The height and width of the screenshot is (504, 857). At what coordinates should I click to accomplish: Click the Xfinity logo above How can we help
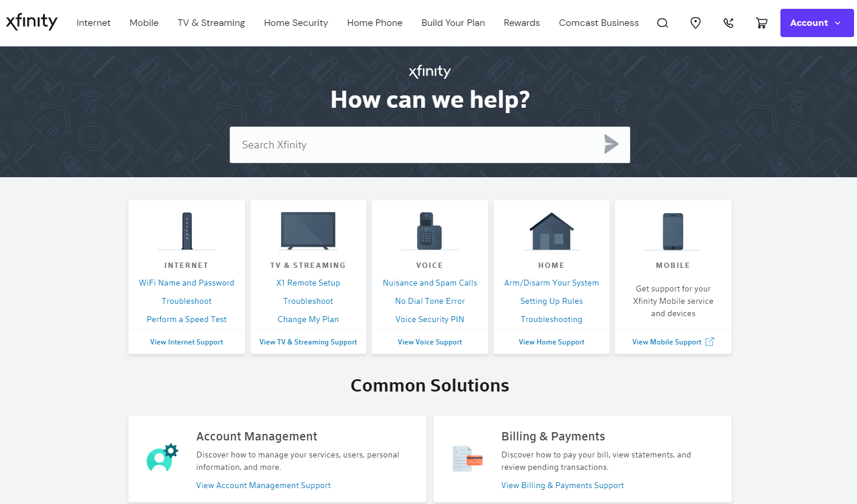(430, 71)
